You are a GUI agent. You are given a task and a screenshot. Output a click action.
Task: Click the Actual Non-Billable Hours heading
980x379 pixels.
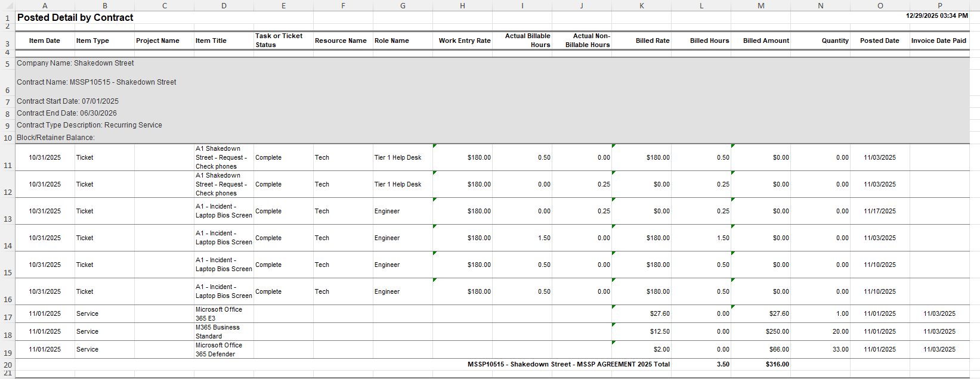pos(588,41)
